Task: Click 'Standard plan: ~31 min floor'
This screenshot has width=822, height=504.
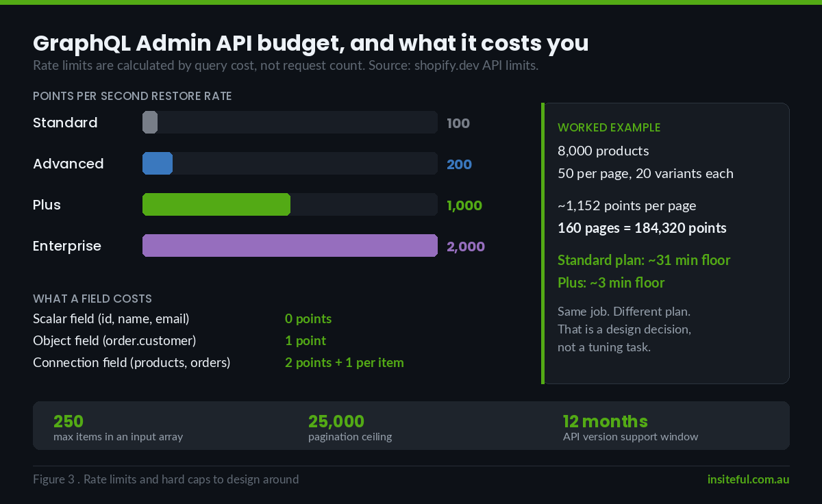Action: pyautogui.click(x=644, y=260)
